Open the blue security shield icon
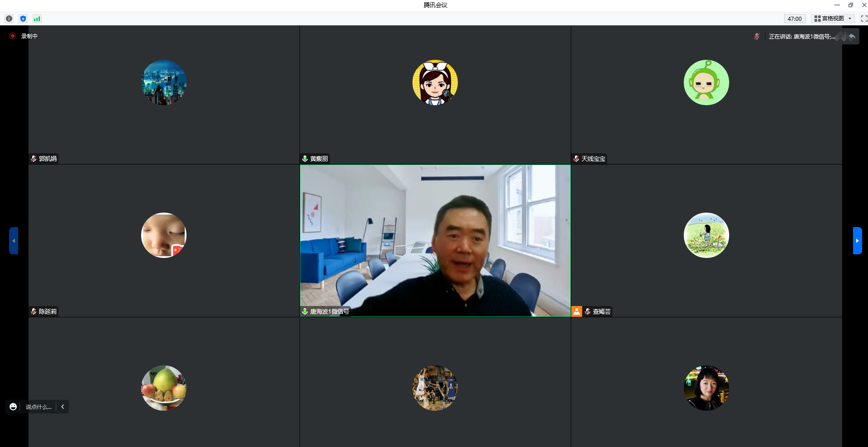 (x=23, y=19)
